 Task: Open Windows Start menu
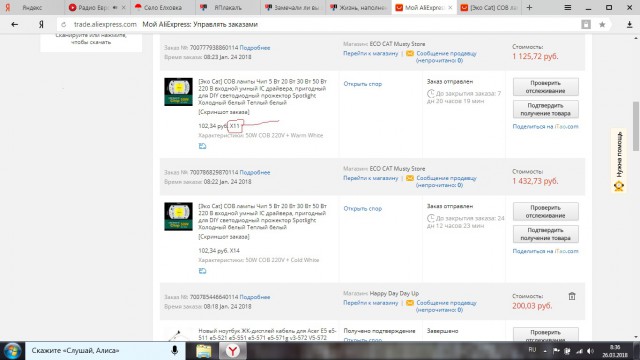coord(12,351)
